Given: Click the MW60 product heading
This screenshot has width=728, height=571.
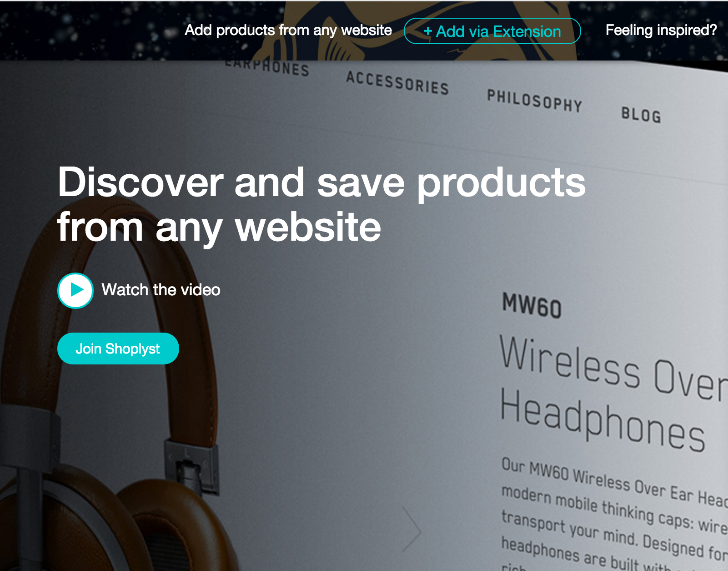Looking at the screenshot, I should click(x=532, y=305).
